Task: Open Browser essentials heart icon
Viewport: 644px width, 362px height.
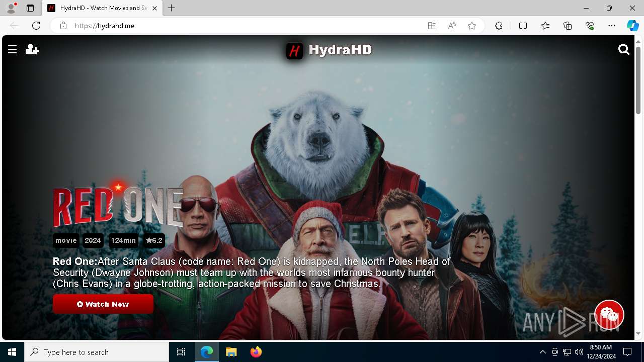Action: 590,26
